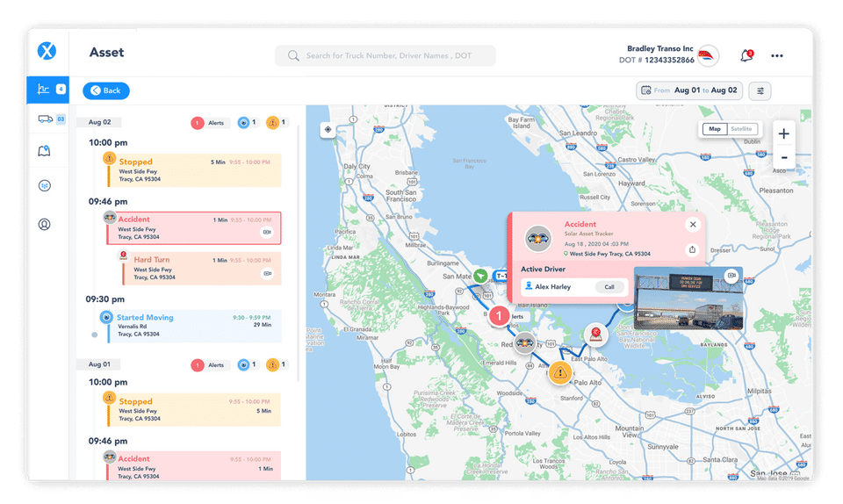Click West Side Fwy Tracy address in popup
Viewport: 843px width, 504px height.
(x=609, y=254)
